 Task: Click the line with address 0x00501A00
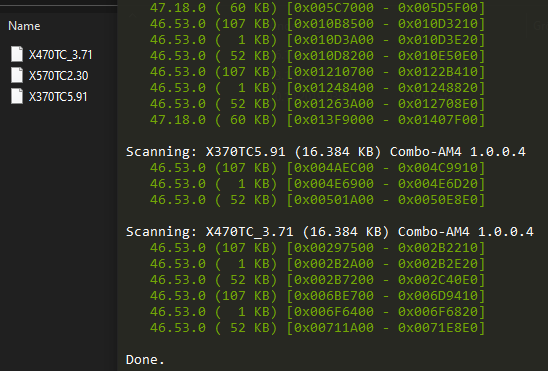317,200
